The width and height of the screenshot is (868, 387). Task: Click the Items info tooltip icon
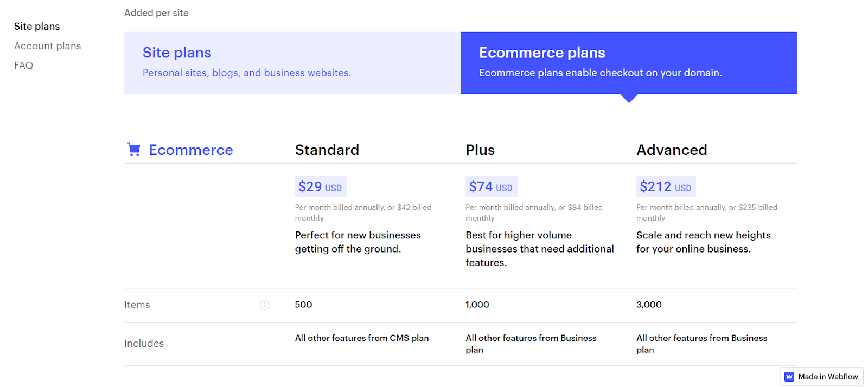point(265,305)
